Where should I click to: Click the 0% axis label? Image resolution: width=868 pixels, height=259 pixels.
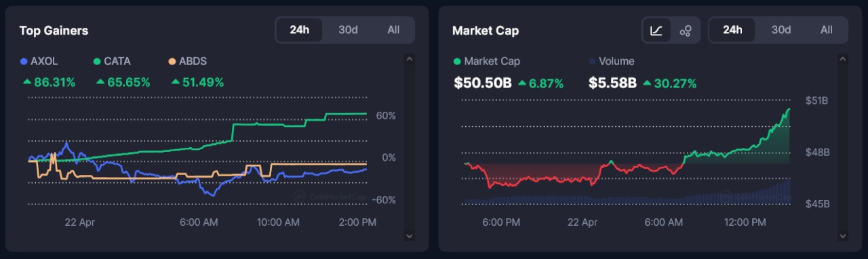point(389,157)
